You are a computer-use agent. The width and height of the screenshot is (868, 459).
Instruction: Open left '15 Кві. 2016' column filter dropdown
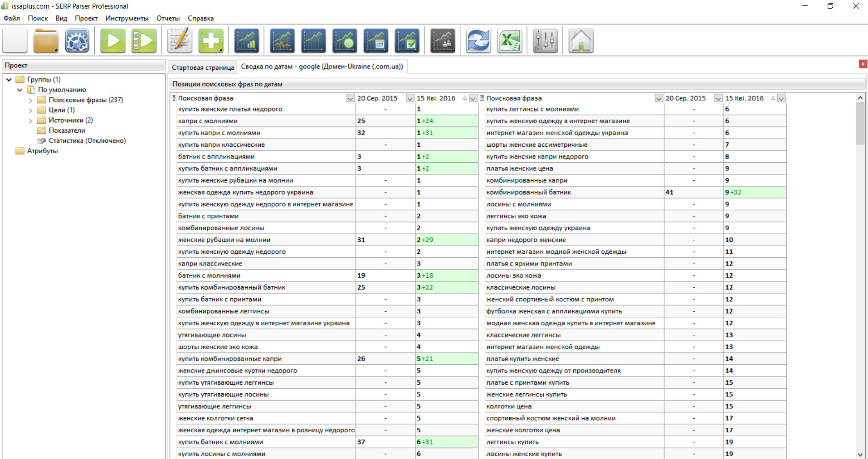coord(473,98)
